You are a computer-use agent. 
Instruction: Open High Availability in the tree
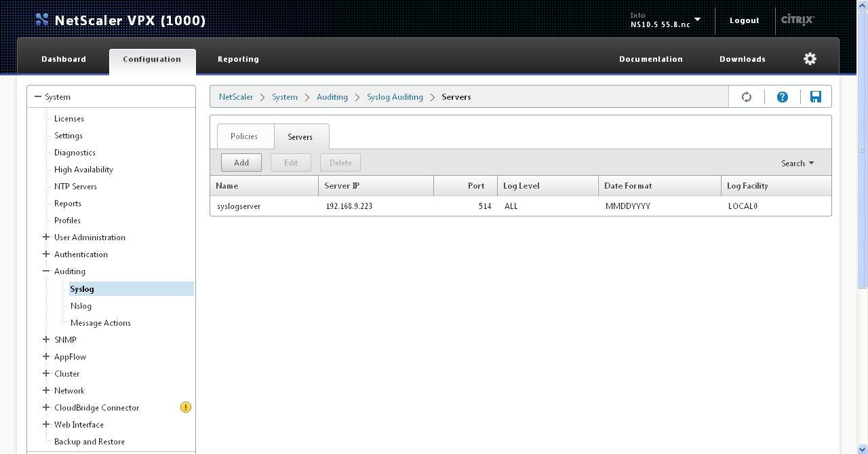coord(83,169)
